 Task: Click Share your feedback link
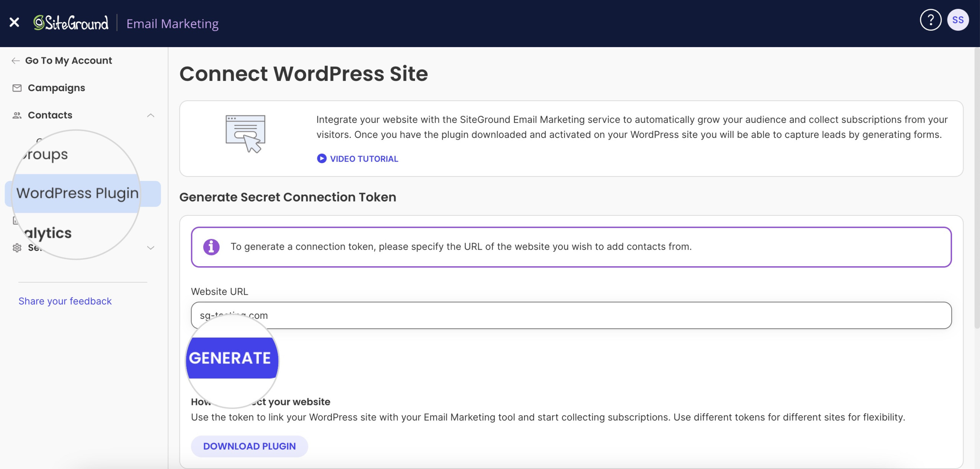pyautogui.click(x=65, y=301)
